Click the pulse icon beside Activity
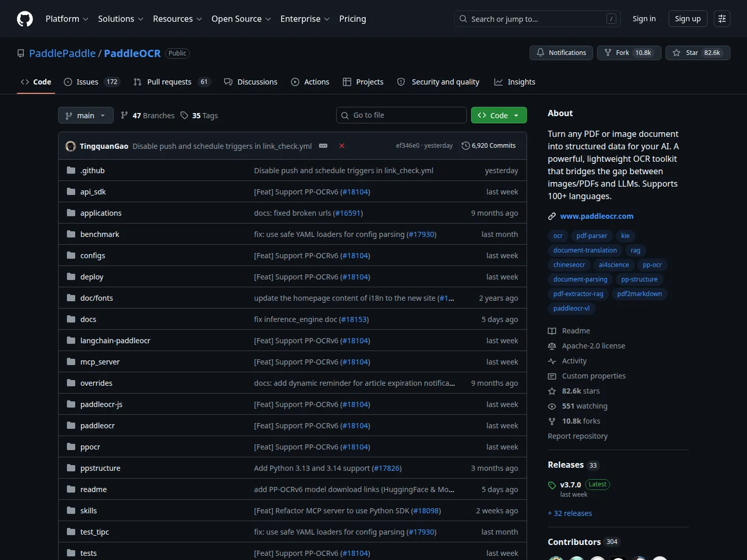Screen dimensions: 747x560 point(552,361)
